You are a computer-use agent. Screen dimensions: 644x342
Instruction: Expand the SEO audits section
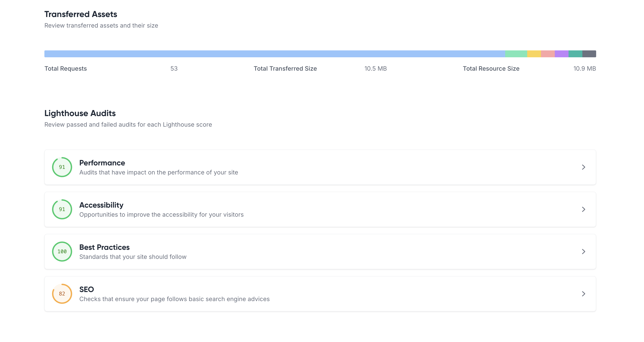[x=584, y=294]
